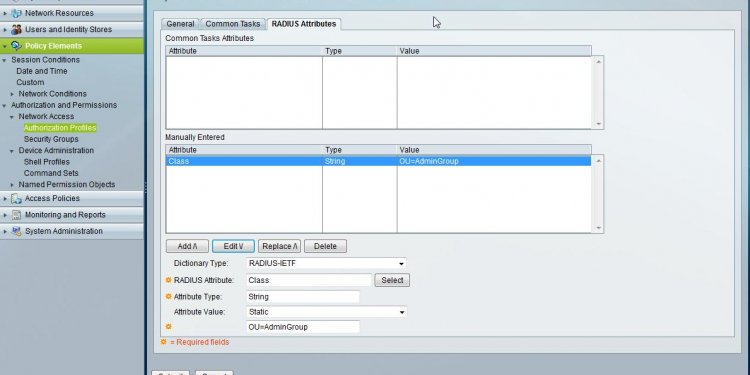Switch to the General tab
Screen dimensions: 750x375
[180, 24]
